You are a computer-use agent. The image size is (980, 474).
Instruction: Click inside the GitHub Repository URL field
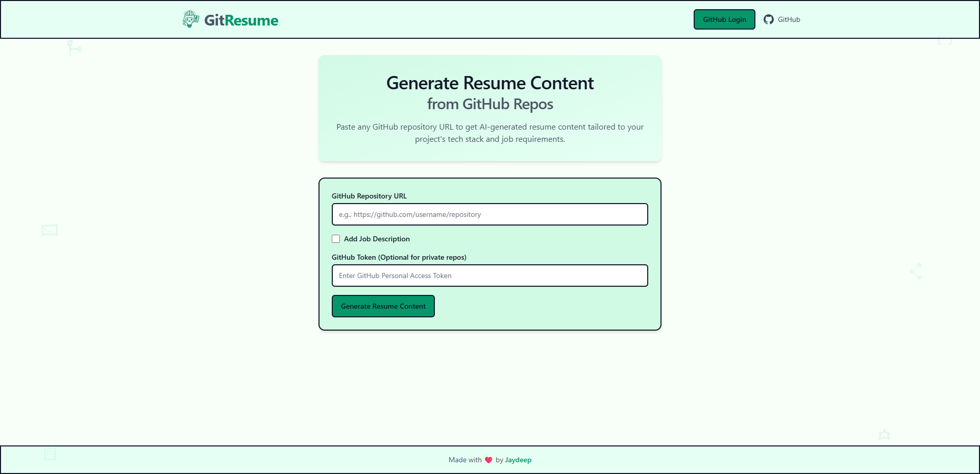point(489,214)
